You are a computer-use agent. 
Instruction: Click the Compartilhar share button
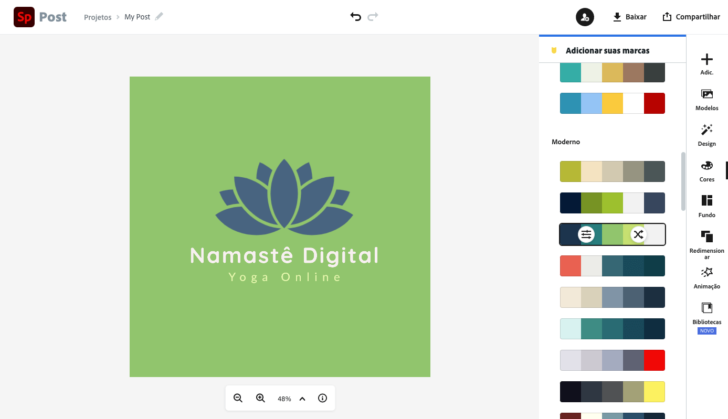tap(692, 17)
